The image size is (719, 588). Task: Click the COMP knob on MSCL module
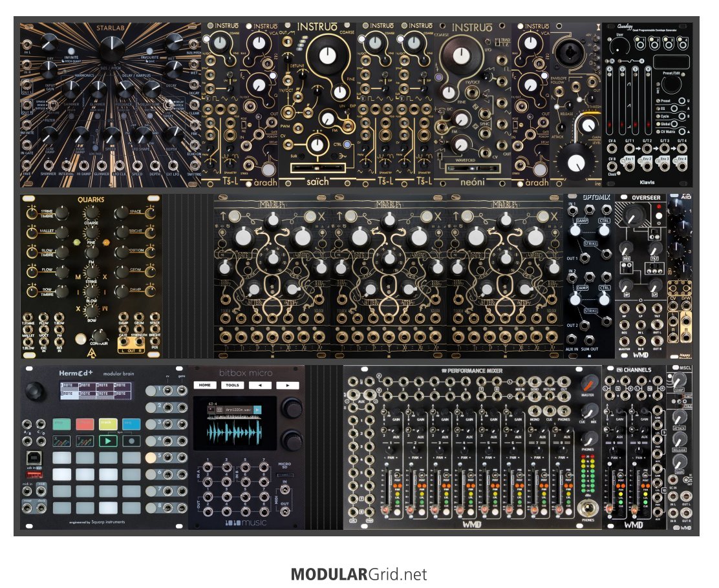[x=679, y=381]
